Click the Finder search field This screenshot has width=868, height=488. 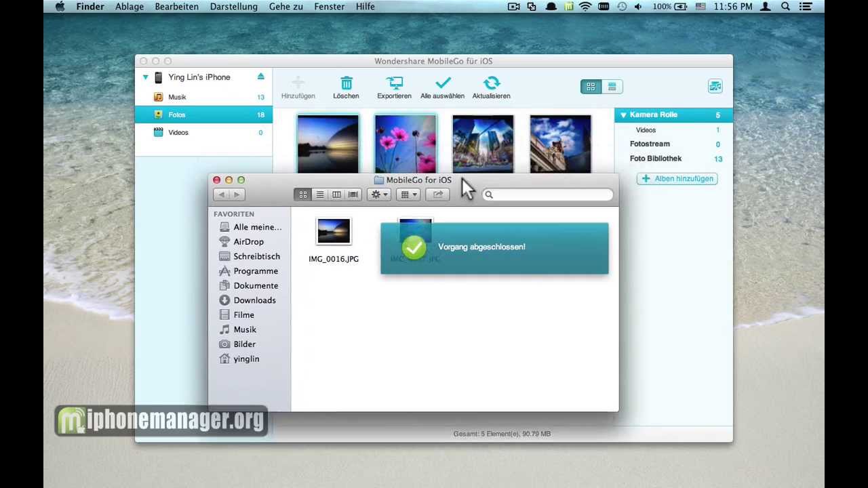click(x=547, y=195)
